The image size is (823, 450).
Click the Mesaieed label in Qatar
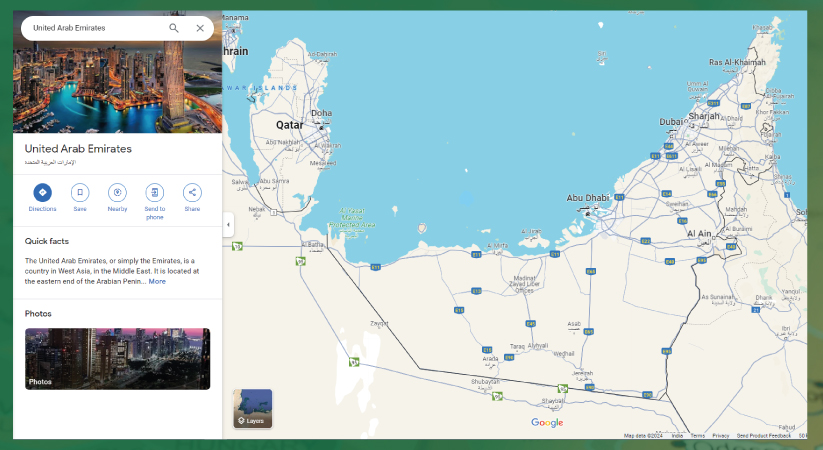323,163
